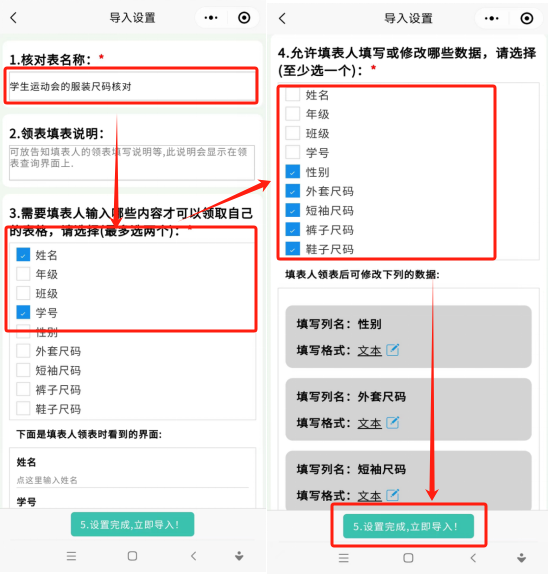The width and height of the screenshot is (548, 574).
Task: Uncheck 鞋子尺码 in section 4 list
Action: point(292,249)
